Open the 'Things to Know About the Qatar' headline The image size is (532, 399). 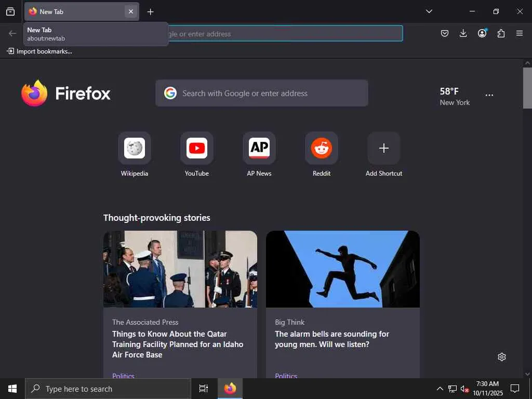(178, 344)
